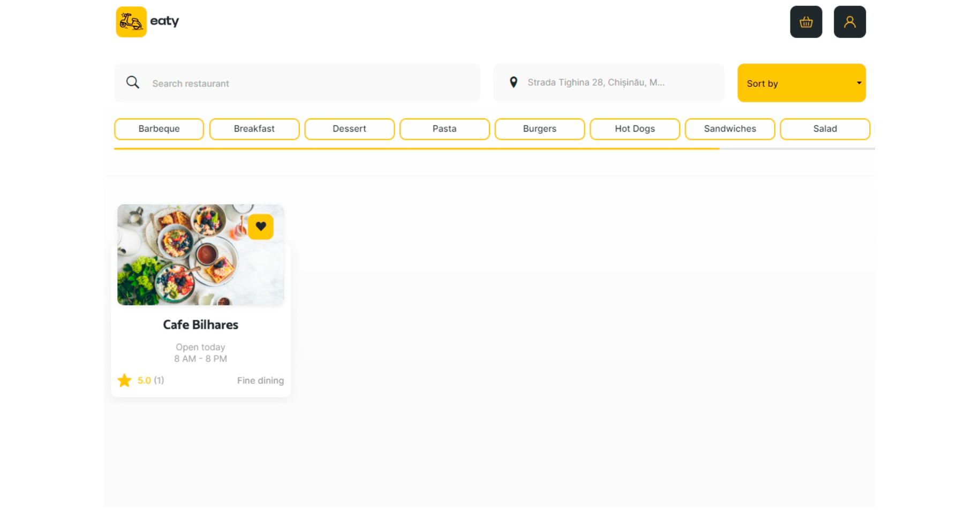Open the user account profile
The height and width of the screenshot is (512, 980).
pyautogui.click(x=850, y=22)
